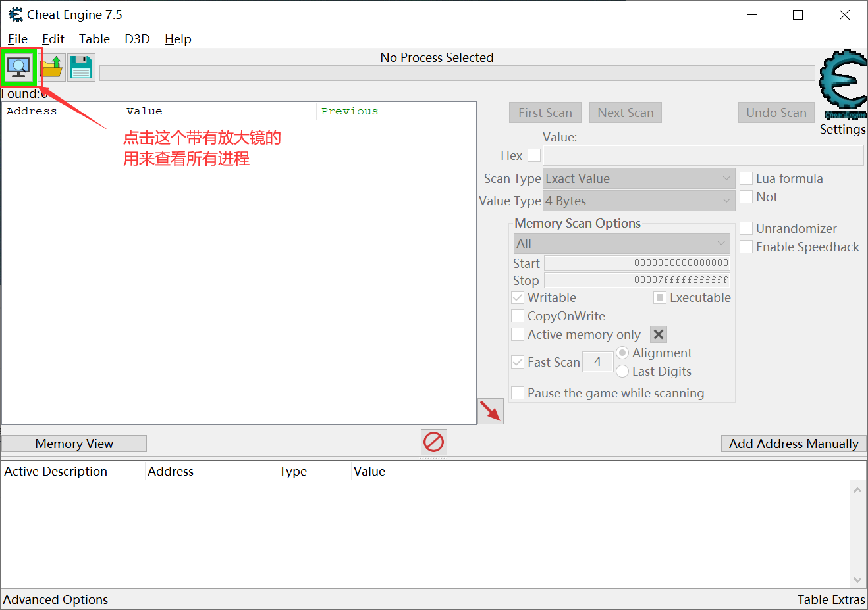Toggle the Hex checkbox
This screenshot has height=610, width=868.
(534, 155)
